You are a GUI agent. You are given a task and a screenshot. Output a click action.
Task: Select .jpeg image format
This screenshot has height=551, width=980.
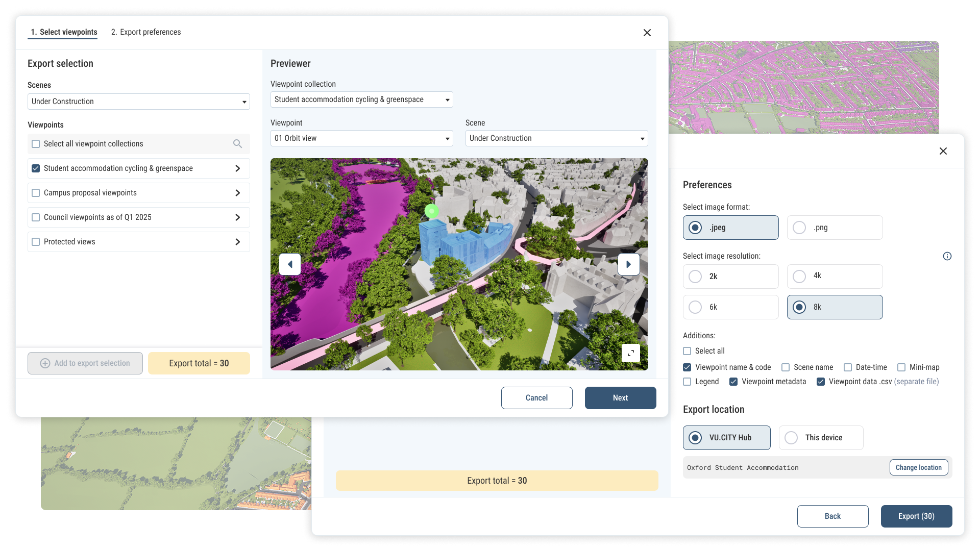731,228
